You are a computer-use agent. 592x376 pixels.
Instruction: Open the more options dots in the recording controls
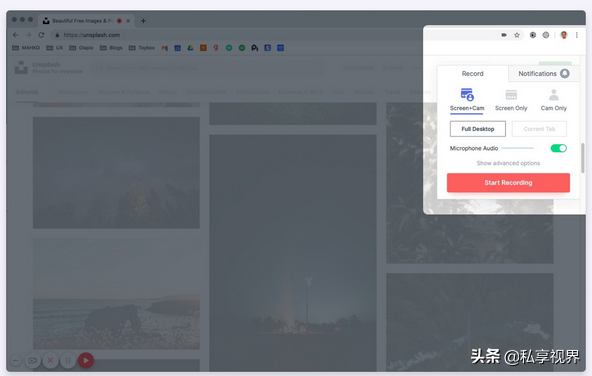[15, 361]
